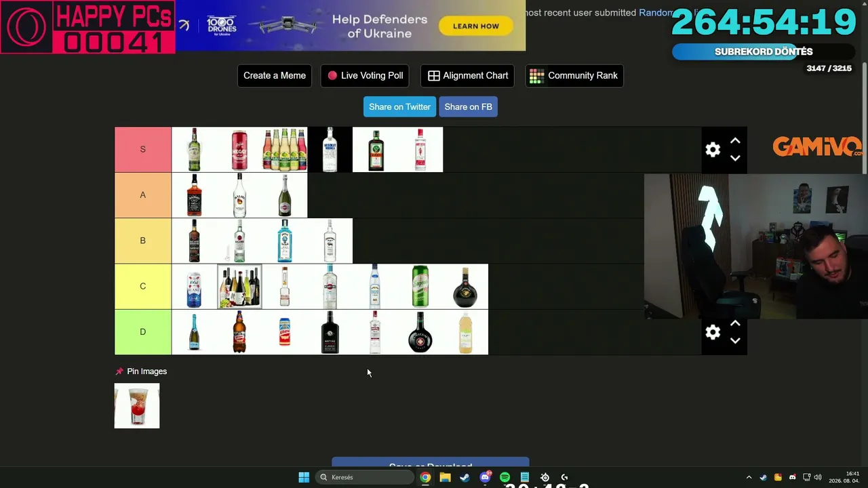Share the tier list on FB
Viewport: 868px width, 488px height.
[x=468, y=107]
